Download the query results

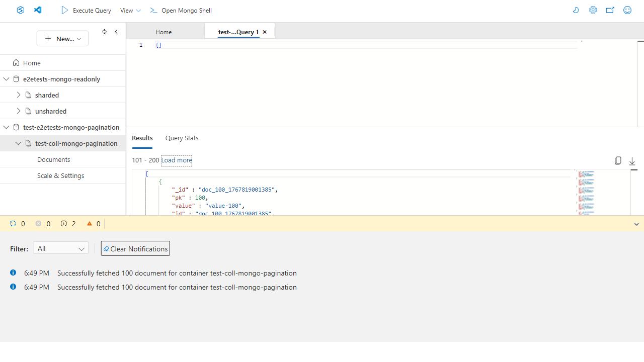pos(632,161)
